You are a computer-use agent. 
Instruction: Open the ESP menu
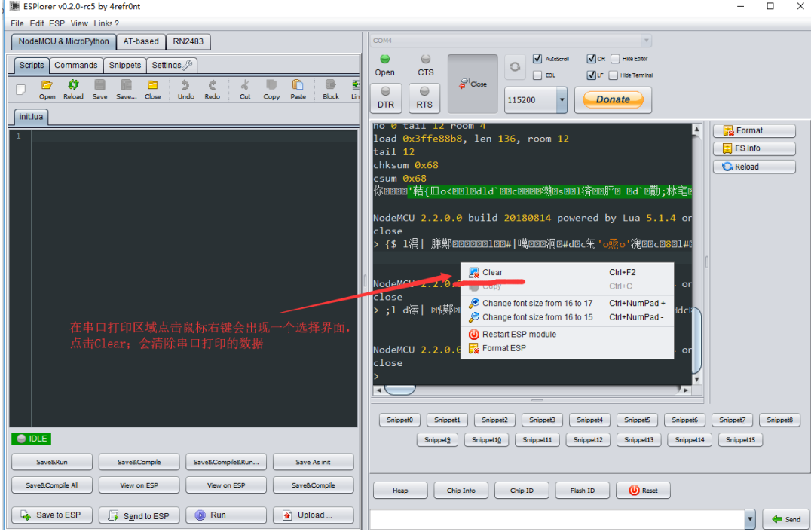57,23
